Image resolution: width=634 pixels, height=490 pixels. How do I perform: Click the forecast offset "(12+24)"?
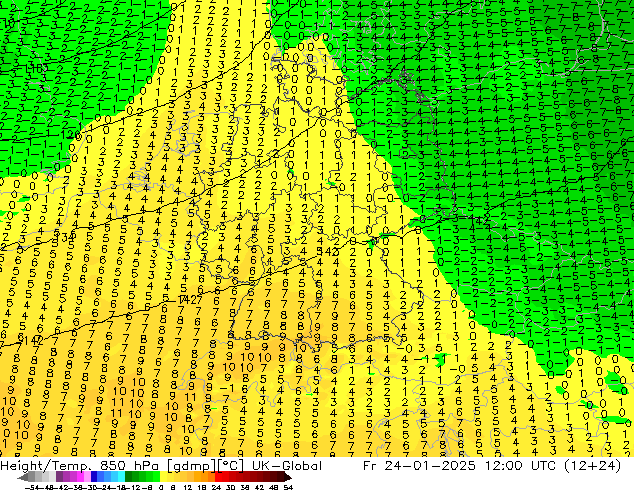click(592, 466)
